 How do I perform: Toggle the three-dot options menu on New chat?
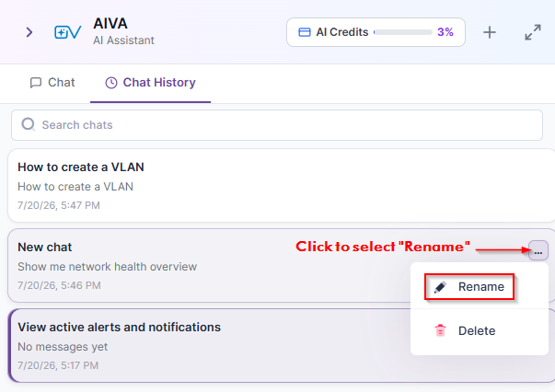538,250
